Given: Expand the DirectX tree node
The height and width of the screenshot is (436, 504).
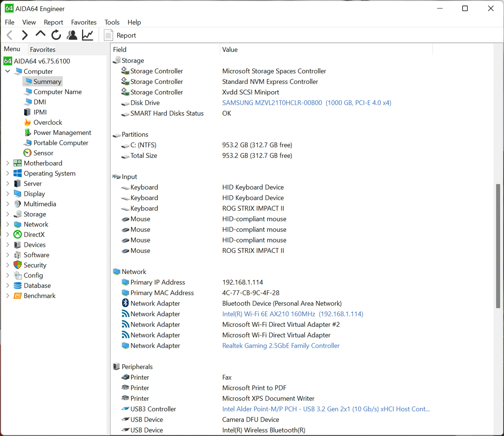Looking at the screenshot, I should coord(8,234).
